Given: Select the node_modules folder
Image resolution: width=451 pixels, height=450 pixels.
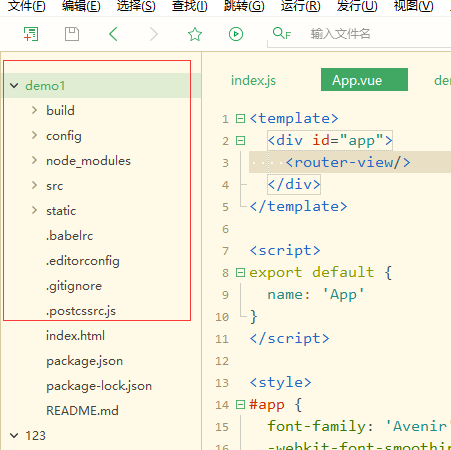Looking at the screenshot, I should (x=88, y=161).
